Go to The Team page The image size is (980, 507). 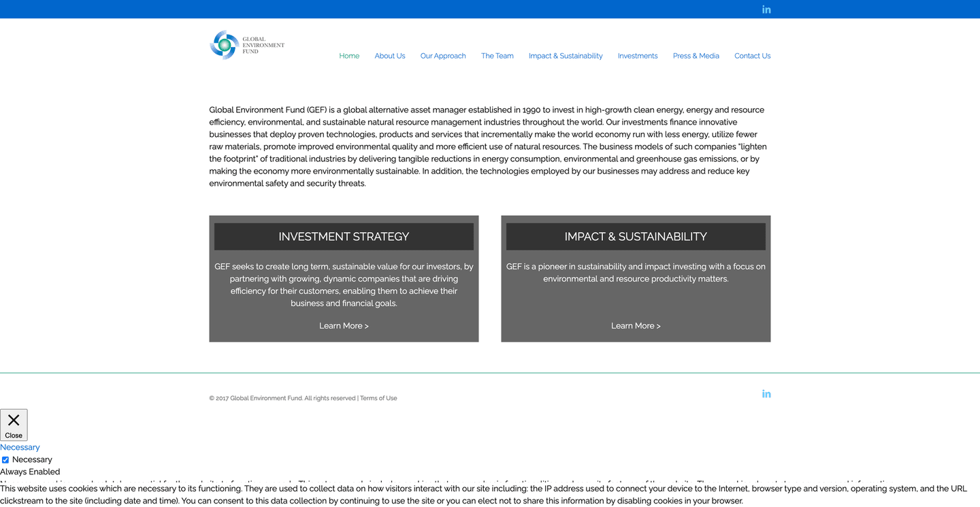point(497,56)
